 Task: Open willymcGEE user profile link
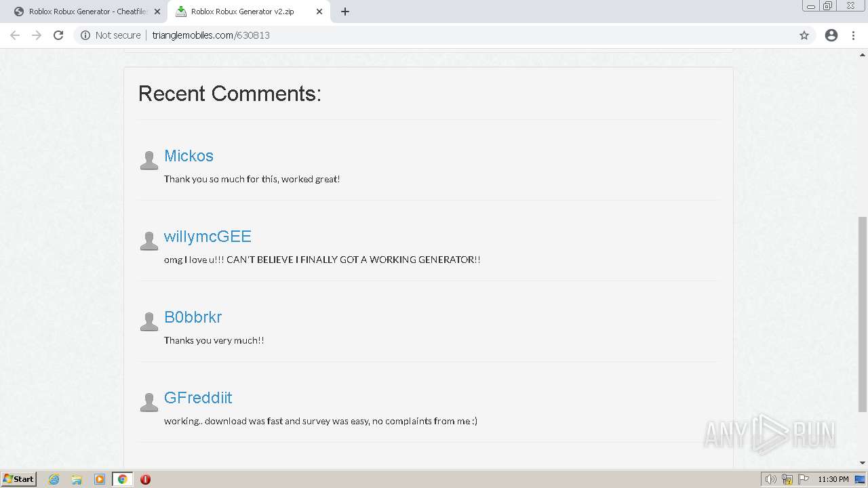tap(208, 237)
